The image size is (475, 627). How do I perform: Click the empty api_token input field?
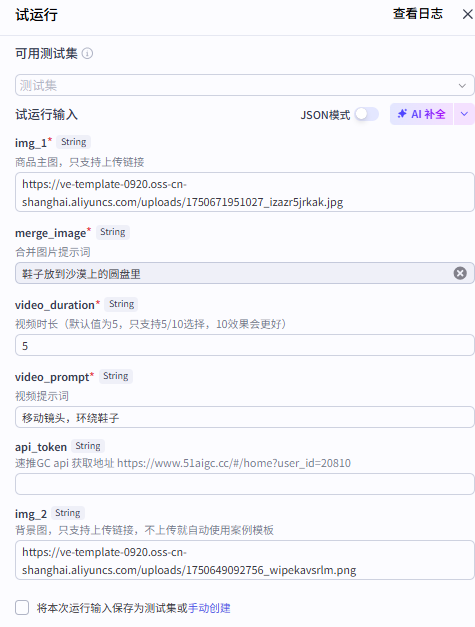pos(245,484)
